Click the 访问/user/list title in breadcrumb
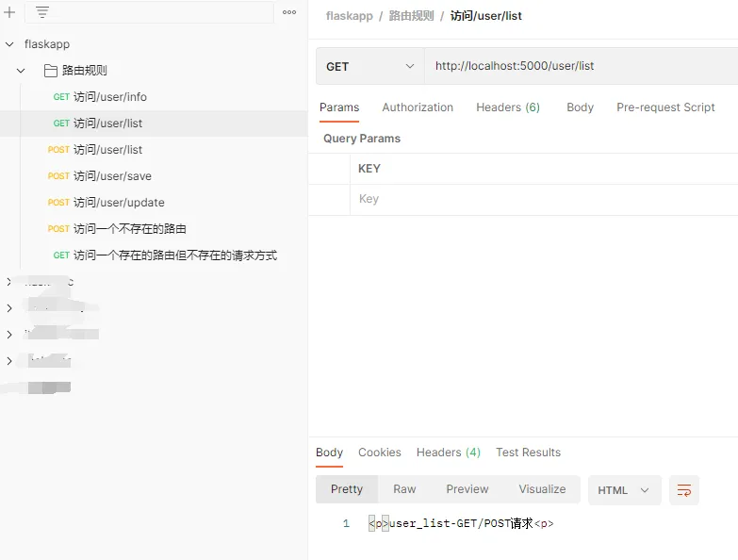The image size is (738, 560). [485, 16]
